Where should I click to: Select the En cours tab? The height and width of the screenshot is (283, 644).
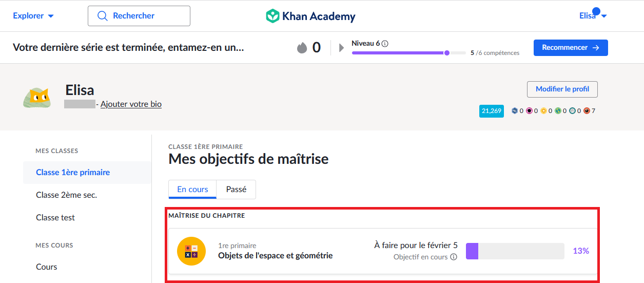pos(192,190)
